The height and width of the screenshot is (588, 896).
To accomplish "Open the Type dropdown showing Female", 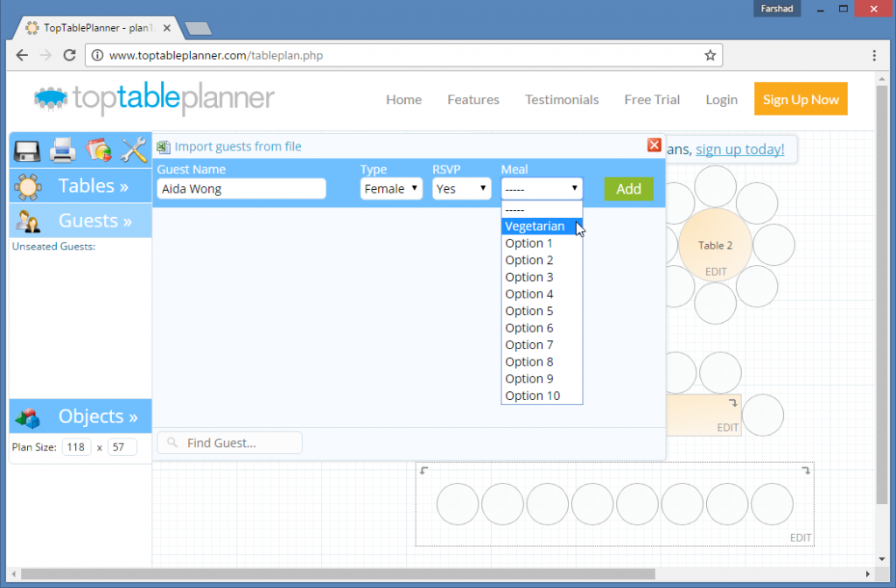I will click(x=391, y=187).
